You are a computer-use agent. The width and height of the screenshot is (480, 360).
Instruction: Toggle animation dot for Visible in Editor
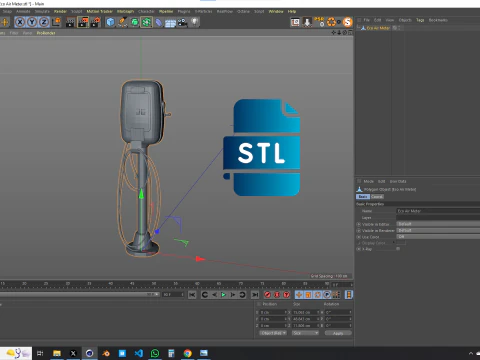[359, 224]
